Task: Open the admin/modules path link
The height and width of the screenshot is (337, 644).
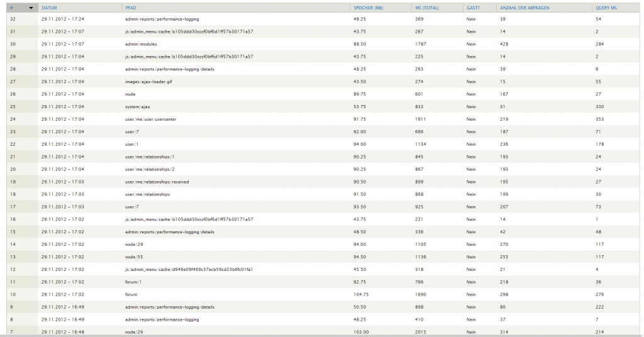Action: coord(141,44)
